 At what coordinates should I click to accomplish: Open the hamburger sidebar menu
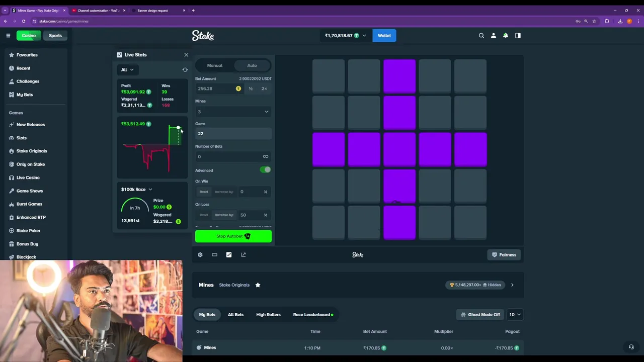(8, 35)
